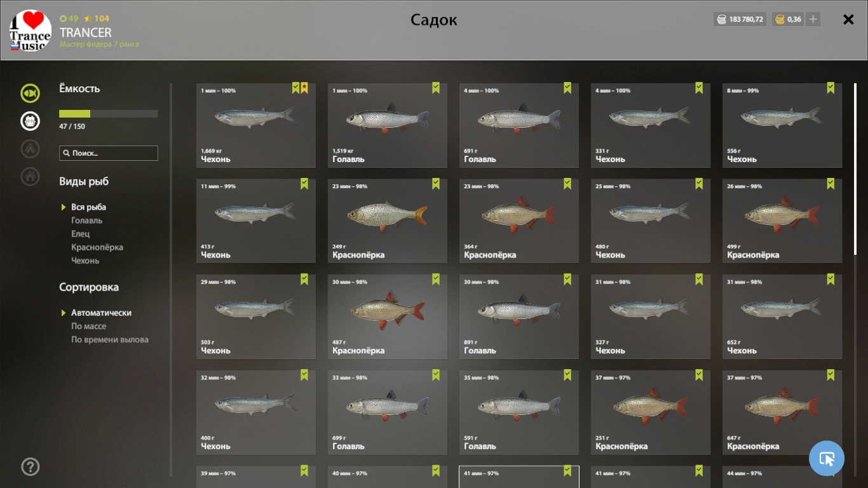Click the Поиск search field
The height and width of the screenshot is (488, 868).
pos(109,153)
